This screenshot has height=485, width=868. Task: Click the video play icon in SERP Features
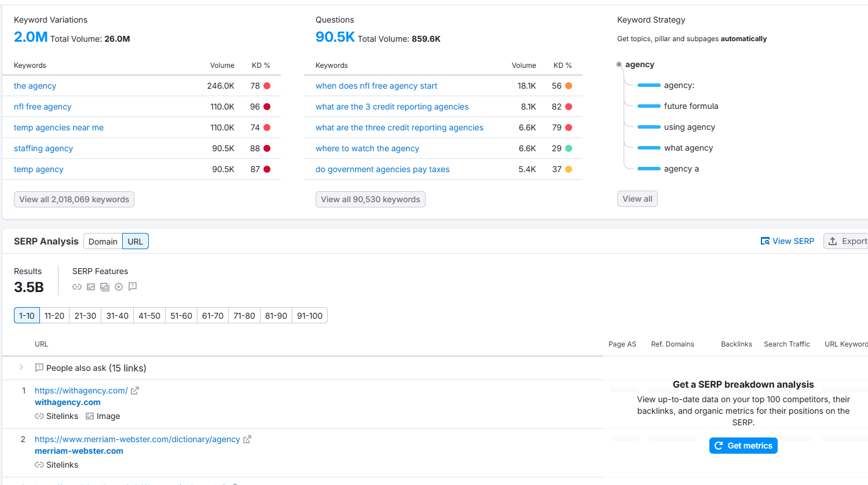tap(119, 287)
